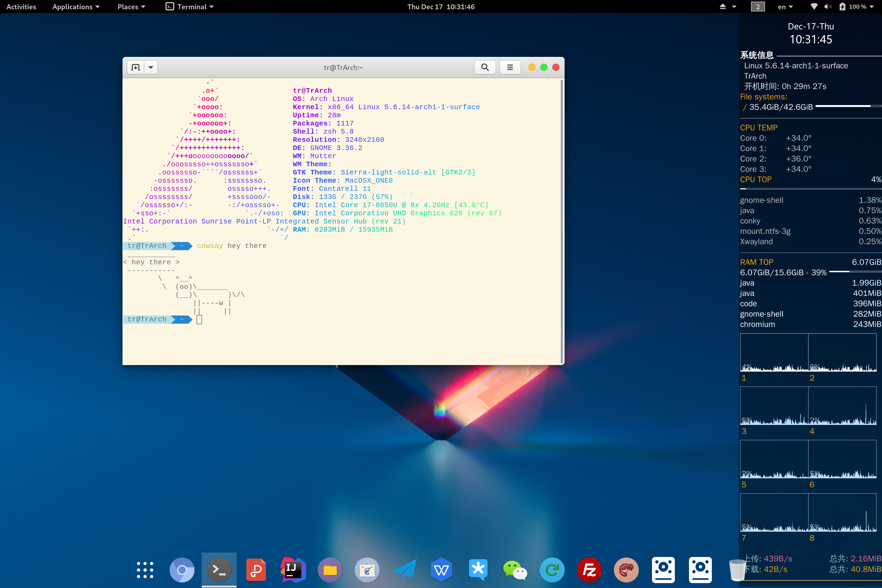Launch WPS Writer blue W icon
This screenshot has width=882, height=588.
[x=441, y=570]
